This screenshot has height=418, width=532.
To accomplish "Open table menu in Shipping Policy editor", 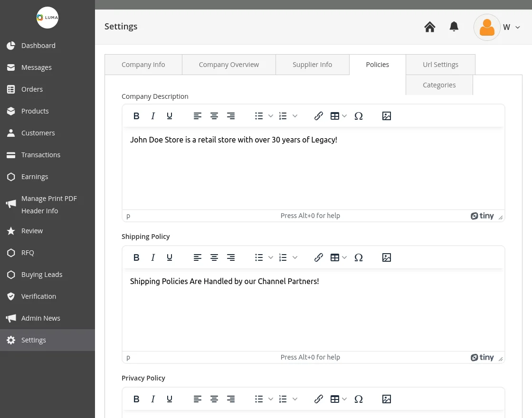I will (338, 257).
